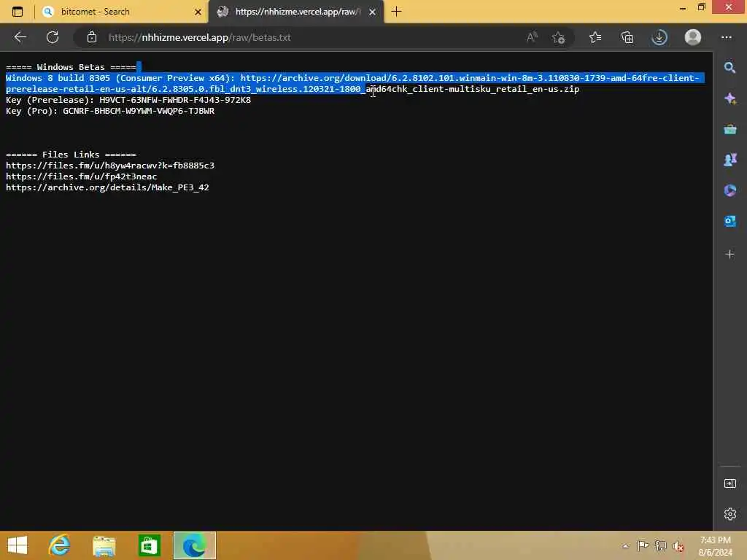Open Microsoft 365 sidebar icon
The height and width of the screenshot is (560, 747).
[729, 190]
